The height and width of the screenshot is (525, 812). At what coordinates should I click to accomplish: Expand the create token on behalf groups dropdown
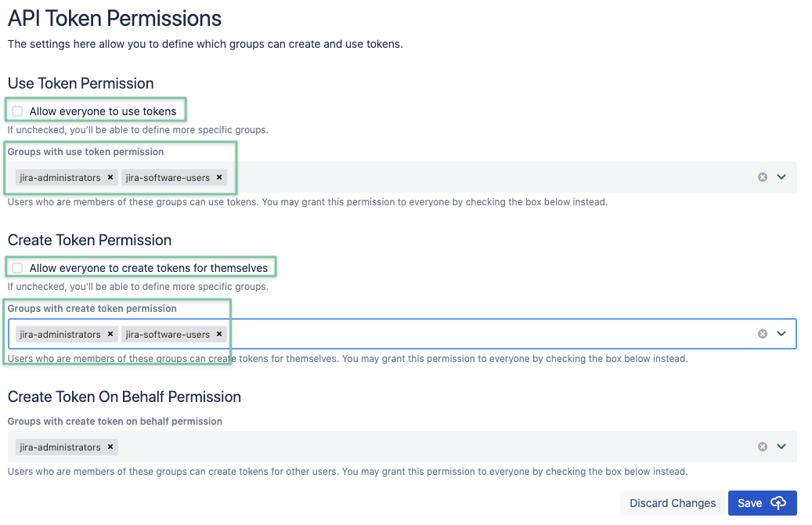781,447
